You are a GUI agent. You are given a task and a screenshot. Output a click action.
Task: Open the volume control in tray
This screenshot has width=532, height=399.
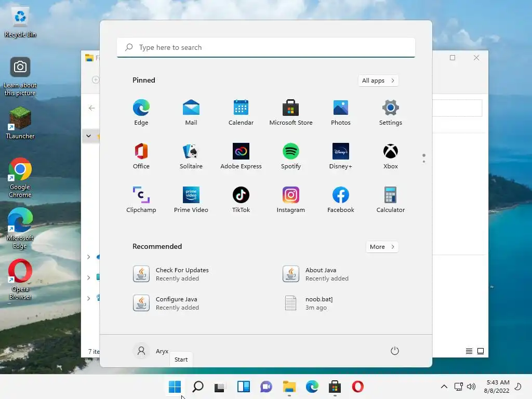point(471,387)
